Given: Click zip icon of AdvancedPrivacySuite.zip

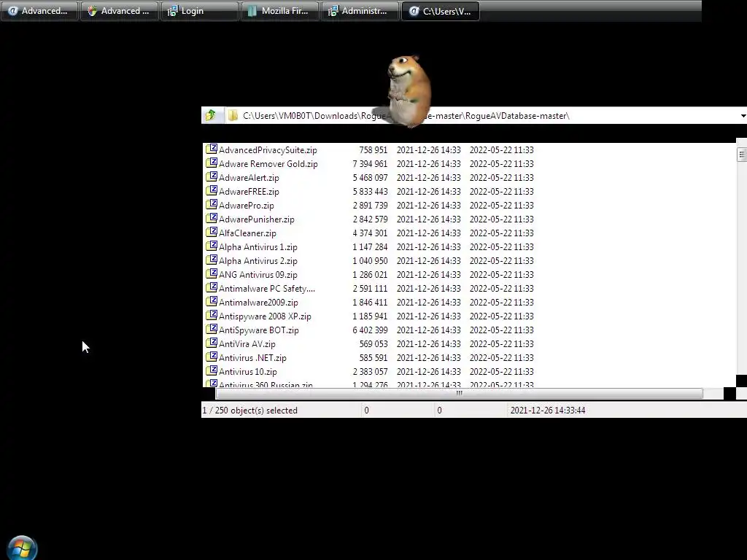Looking at the screenshot, I should [x=211, y=149].
